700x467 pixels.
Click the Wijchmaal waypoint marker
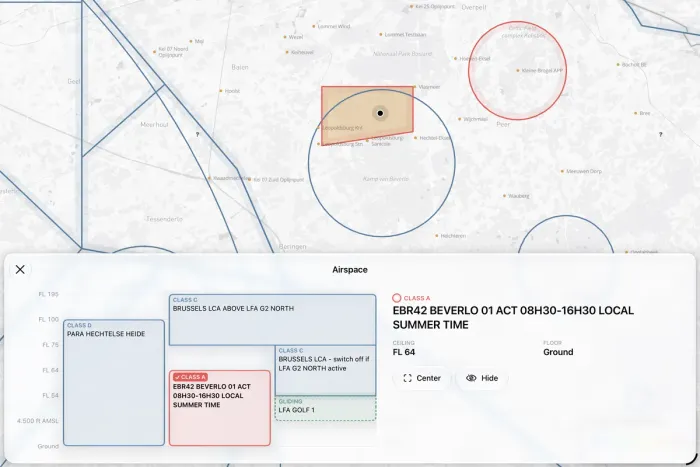click(x=459, y=119)
